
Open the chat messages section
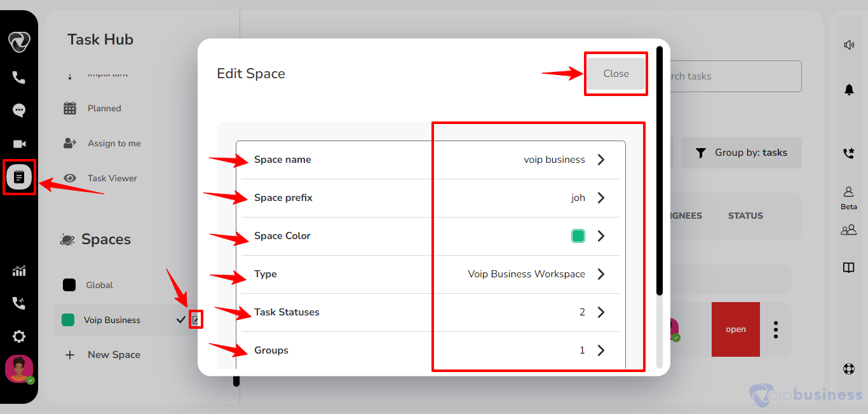(x=19, y=111)
